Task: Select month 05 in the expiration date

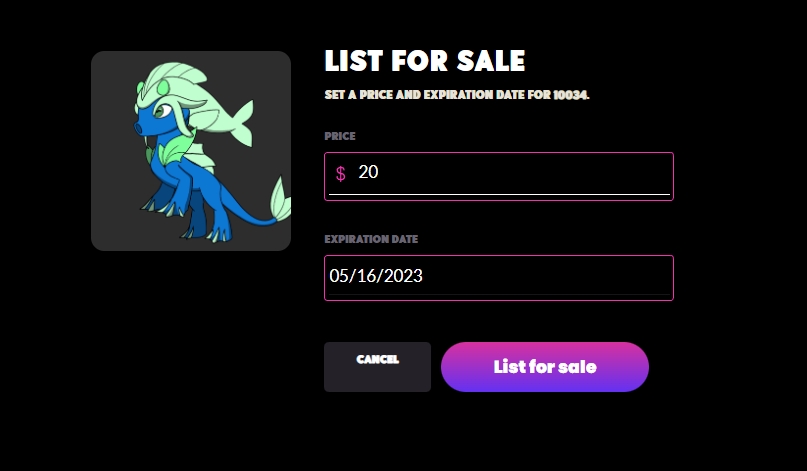Action: click(340, 277)
